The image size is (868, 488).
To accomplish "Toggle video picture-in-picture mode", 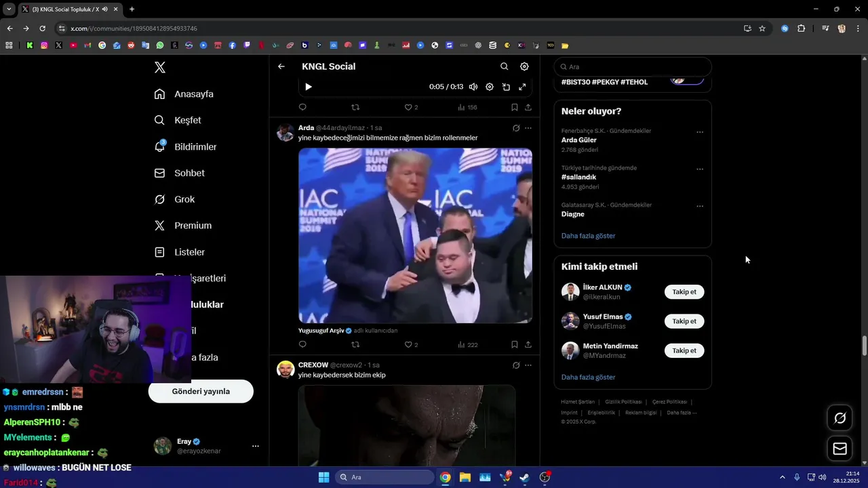I will [x=506, y=87].
